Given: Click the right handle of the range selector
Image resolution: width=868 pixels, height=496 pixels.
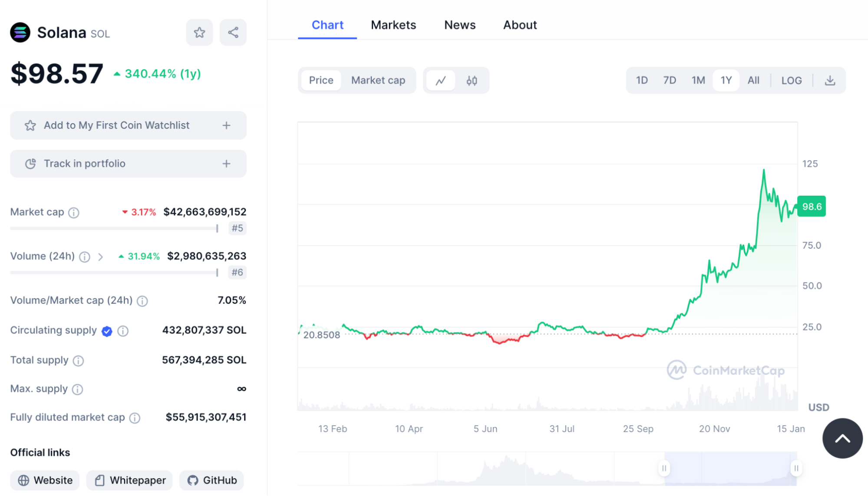Looking at the screenshot, I should [x=796, y=468].
